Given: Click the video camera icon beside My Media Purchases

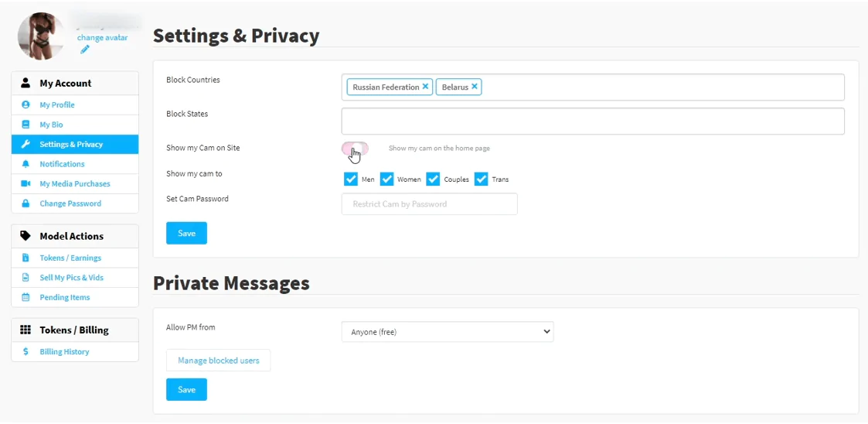Looking at the screenshot, I should point(26,183).
